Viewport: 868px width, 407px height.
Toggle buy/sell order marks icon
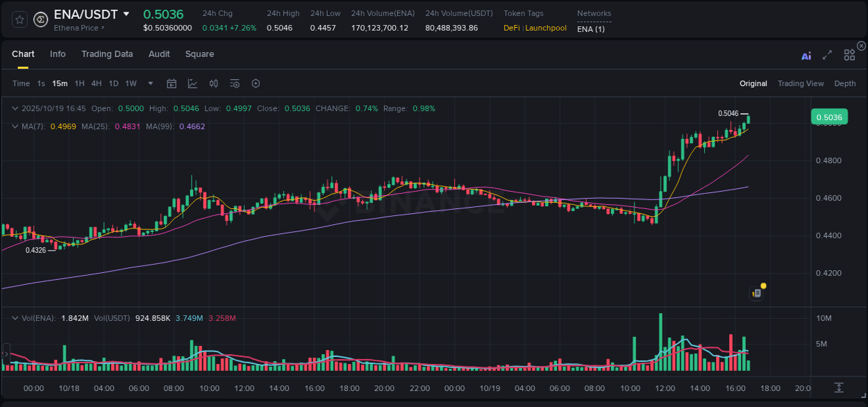click(x=213, y=83)
